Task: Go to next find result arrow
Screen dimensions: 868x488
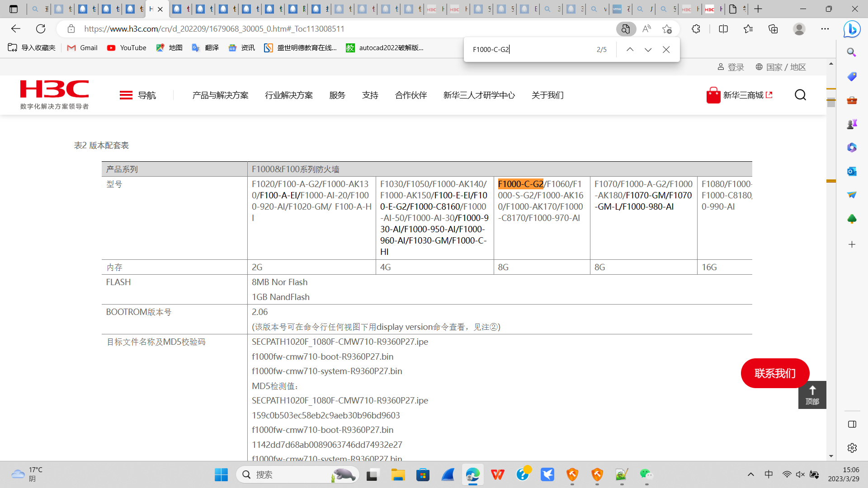Action: point(648,50)
